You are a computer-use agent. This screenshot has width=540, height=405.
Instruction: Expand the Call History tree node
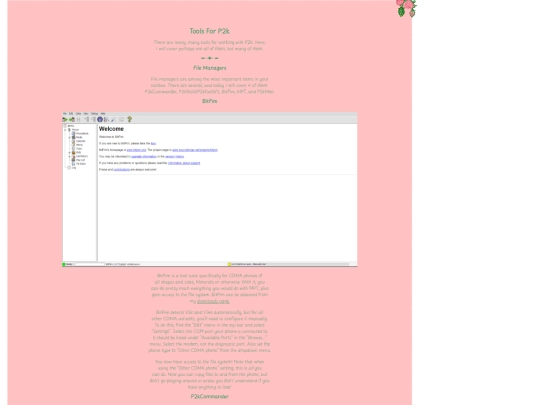(70, 156)
